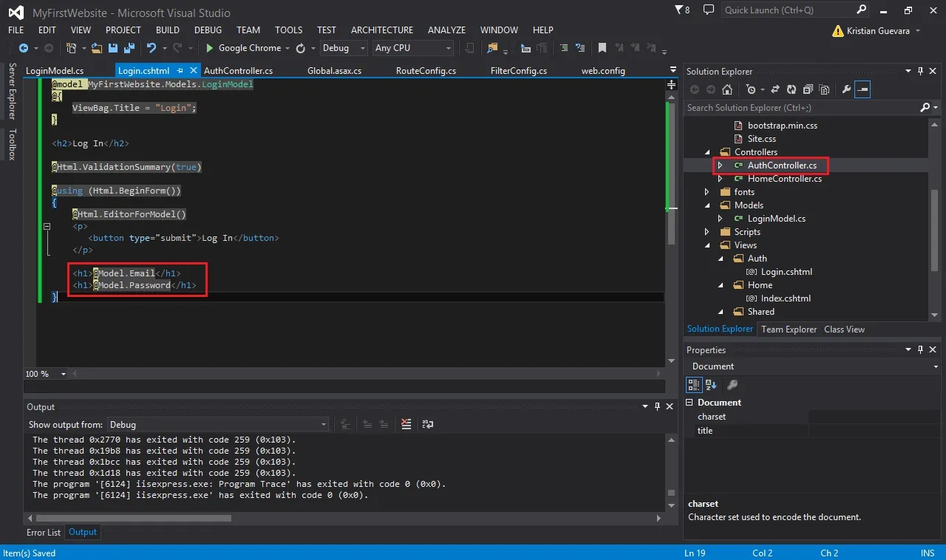Collapse the Document category in Properties
This screenshot has height=560, width=946.
click(x=690, y=403)
